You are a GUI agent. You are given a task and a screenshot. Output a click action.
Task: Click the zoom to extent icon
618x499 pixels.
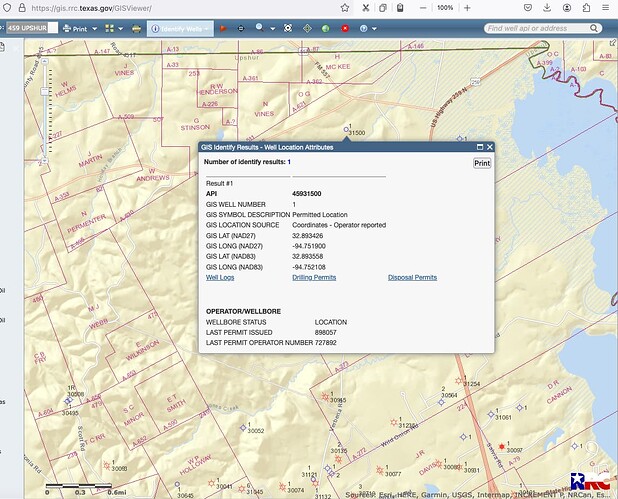coord(288,28)
